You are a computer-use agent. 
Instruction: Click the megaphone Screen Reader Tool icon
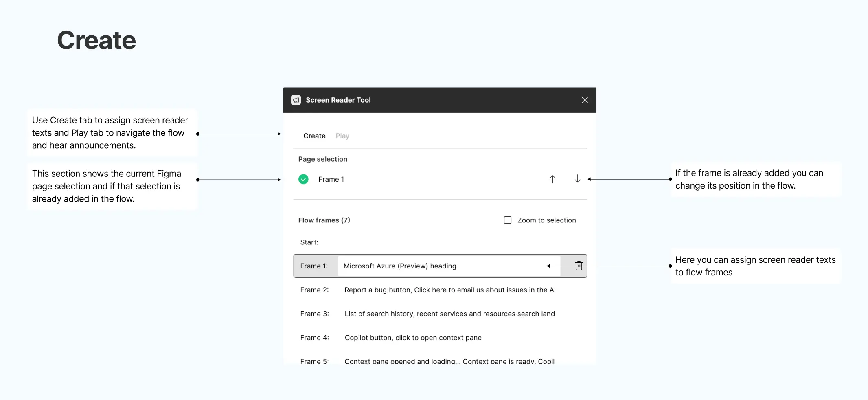296,100
